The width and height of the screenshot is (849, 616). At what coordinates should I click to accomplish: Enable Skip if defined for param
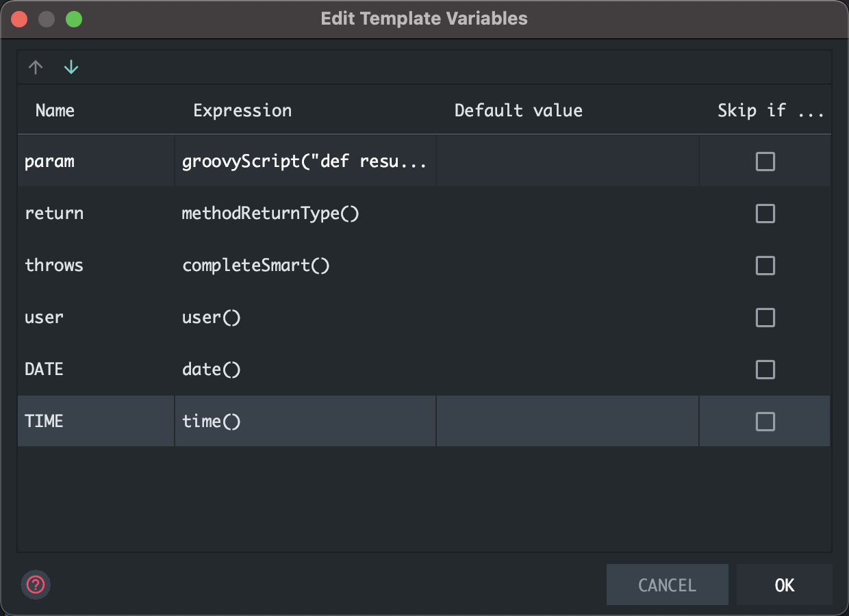click(765, 162)
